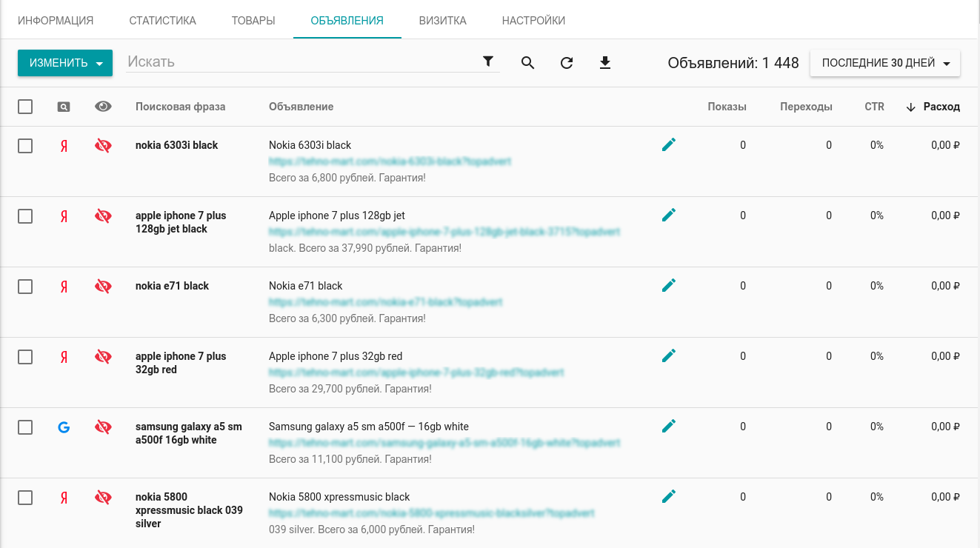980x548 pixels.
Task: Edit the Apple iphone 7 plus 128gb jet ad
Action: 669,215
